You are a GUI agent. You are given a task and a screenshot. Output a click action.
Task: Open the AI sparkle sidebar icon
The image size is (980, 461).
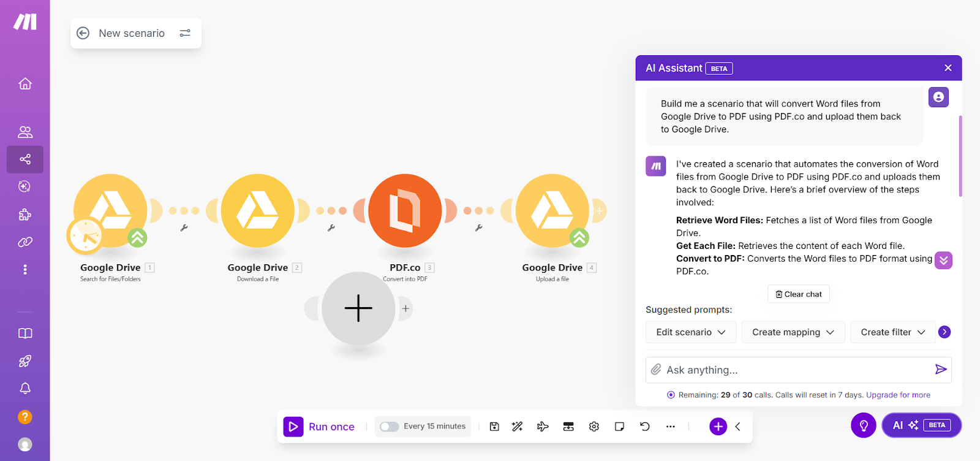(25, 186)
